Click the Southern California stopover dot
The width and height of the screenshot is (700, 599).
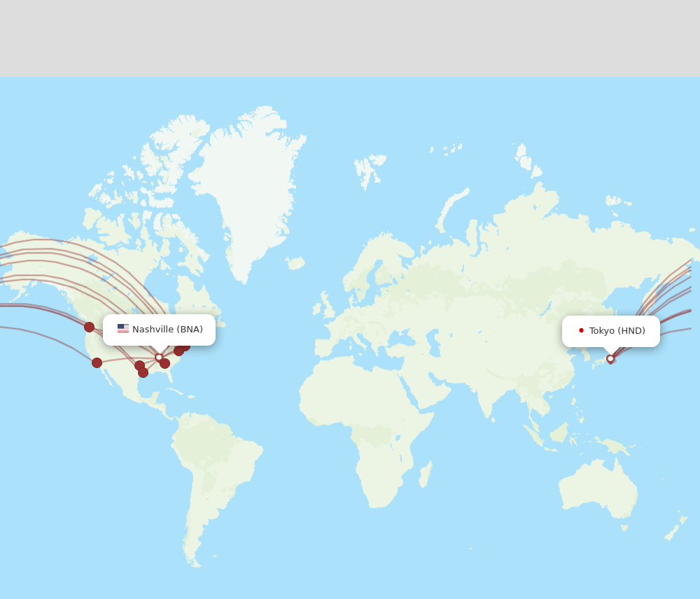coord(97,363)
